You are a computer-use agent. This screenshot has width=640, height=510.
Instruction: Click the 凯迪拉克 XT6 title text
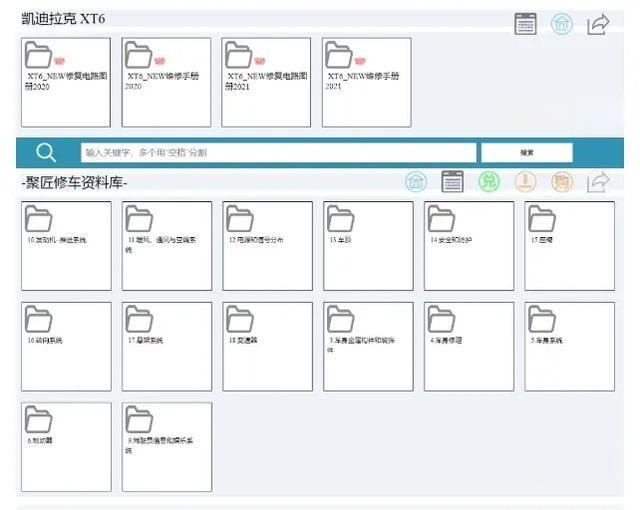(x=63, y=19)
